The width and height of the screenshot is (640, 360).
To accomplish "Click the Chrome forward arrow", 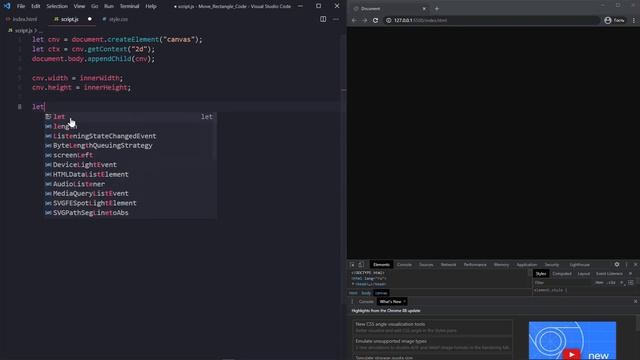I will coord(364,20).
